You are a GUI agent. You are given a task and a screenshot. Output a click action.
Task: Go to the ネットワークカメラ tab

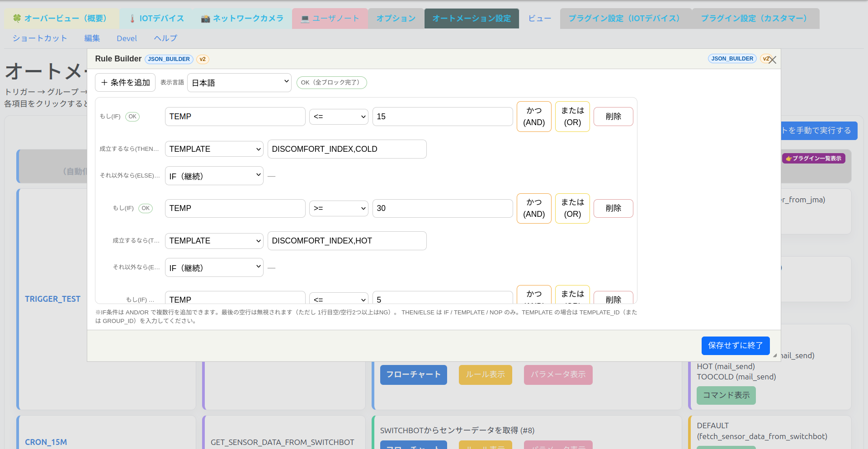click(242, 19)
